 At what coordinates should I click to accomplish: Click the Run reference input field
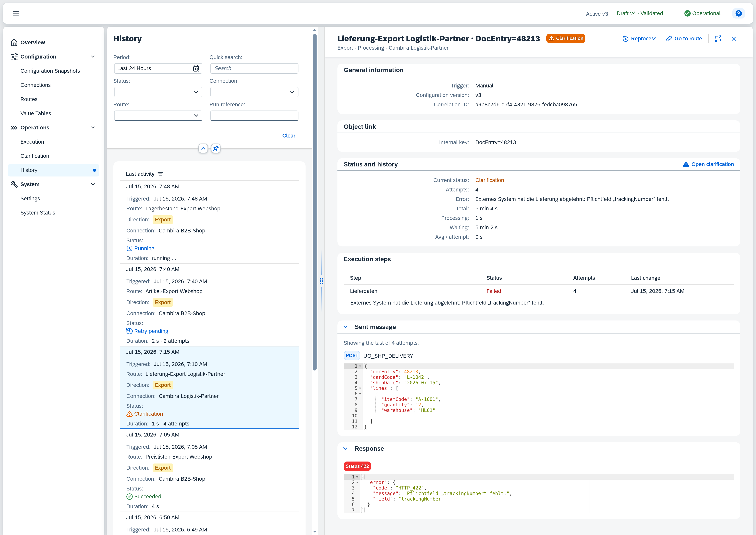tap(254, 116)
